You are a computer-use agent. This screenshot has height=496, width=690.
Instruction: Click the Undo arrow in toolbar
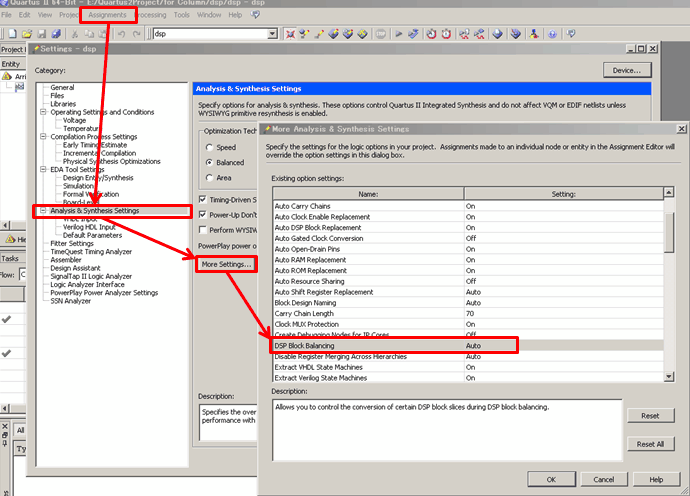(x=121, y=34)
